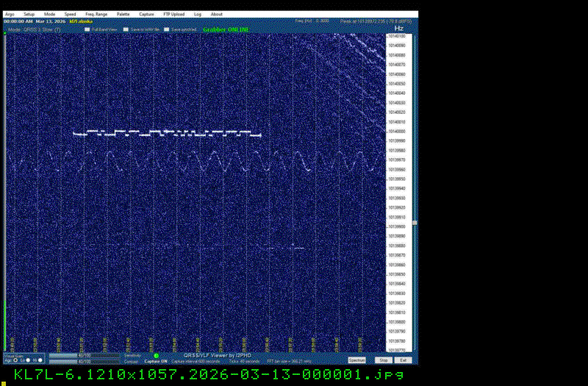Expand the Palette menu

coord(123,14)
